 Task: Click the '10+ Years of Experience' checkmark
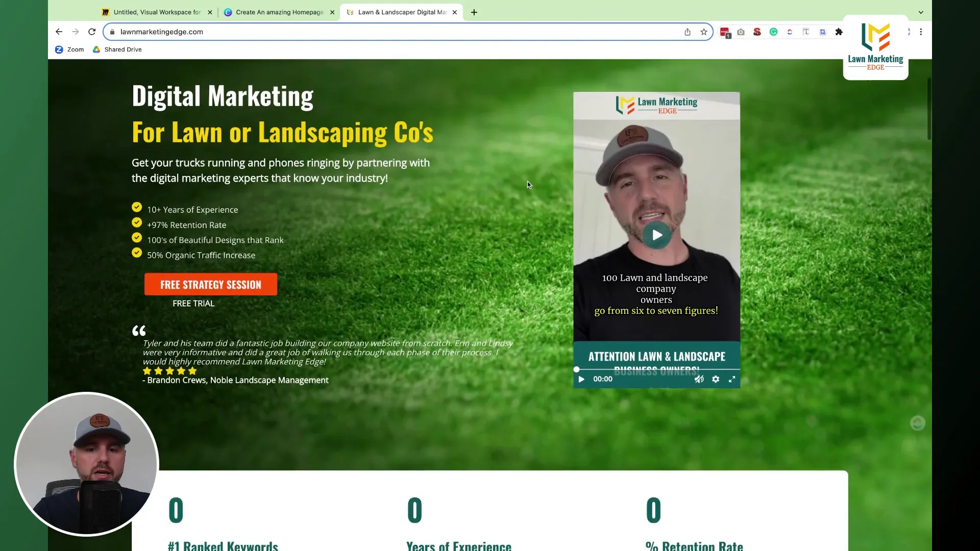click(x=137, y=207)
